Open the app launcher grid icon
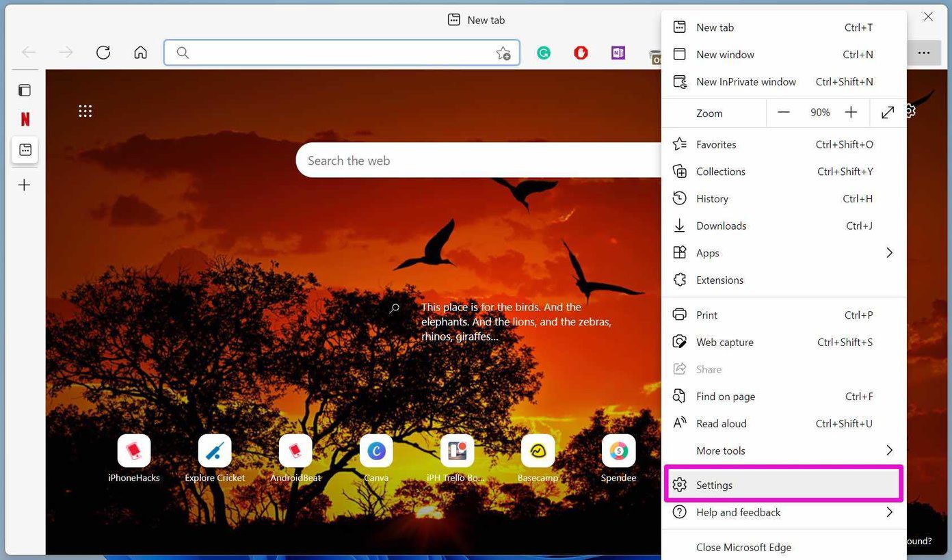Viewport: 952px width, 560px height. click(x=85, y=111)
